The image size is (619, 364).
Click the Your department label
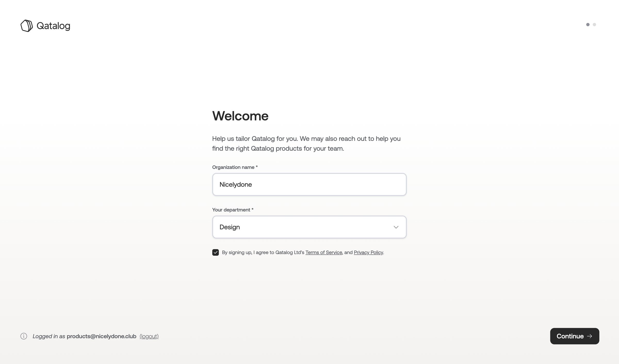coord(233,210)
